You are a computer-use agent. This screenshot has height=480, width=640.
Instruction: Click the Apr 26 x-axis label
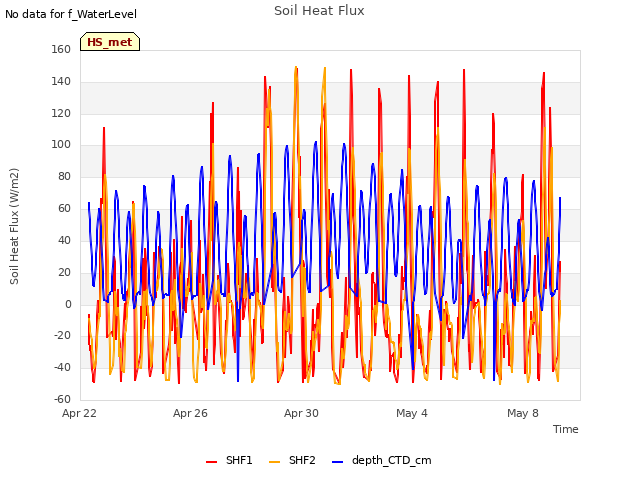point(190,413)
